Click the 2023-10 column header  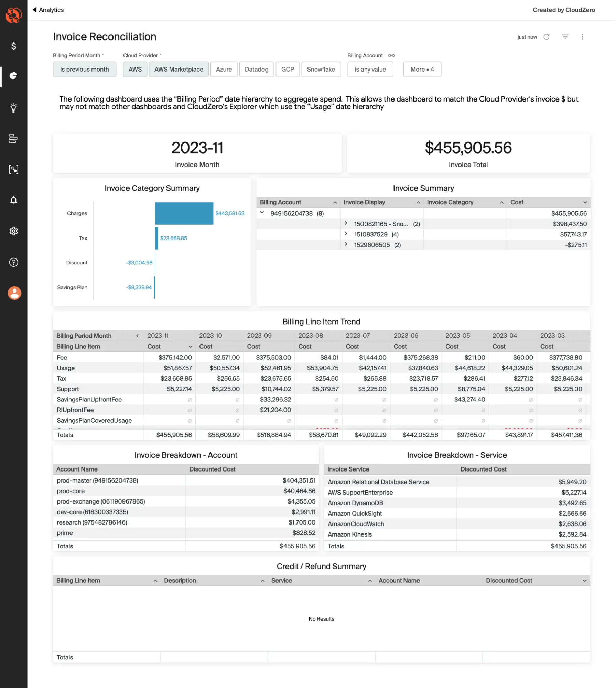click(210, 335)
